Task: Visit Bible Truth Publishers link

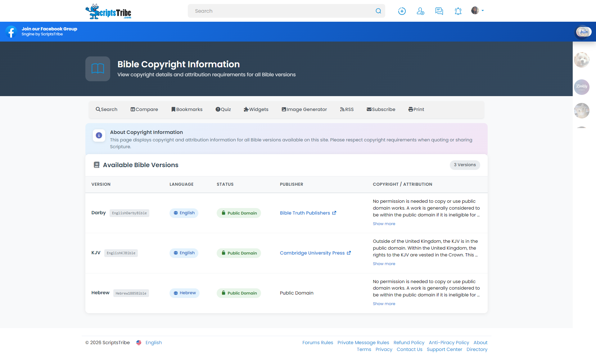Action: pos(305,213)
